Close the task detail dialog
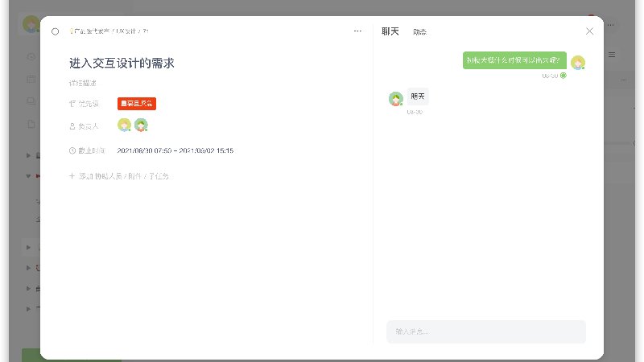 point(589,31)
